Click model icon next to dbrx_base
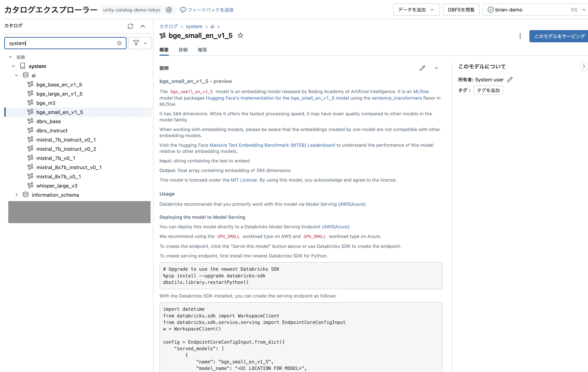This screenshot has width=588, height=372. [x=30, y=121]
